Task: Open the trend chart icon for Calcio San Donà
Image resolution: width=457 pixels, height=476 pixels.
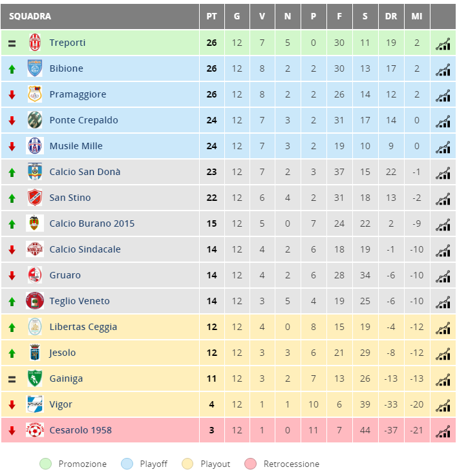Action: (443, 173)
